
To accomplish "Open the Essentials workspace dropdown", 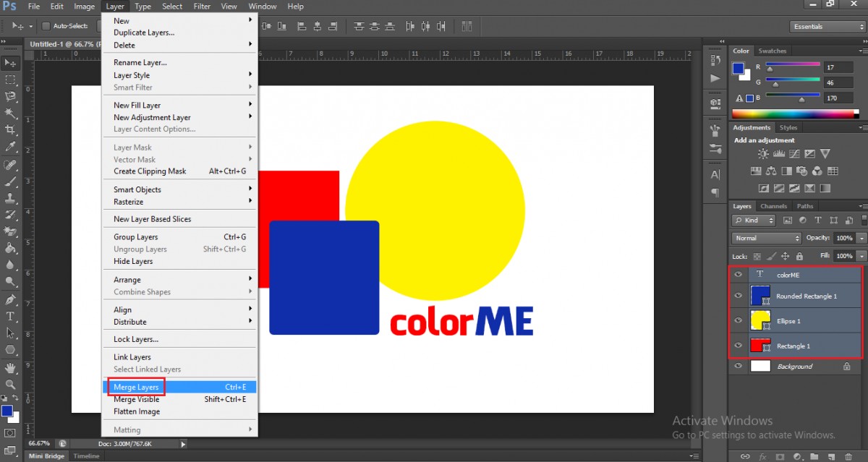I will [825, 27].
